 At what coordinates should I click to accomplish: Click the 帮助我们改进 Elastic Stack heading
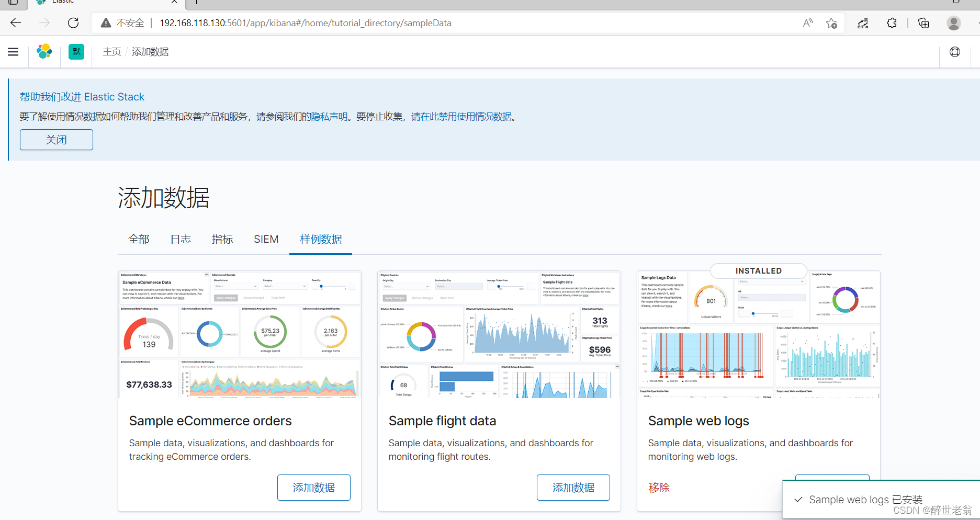tap(82, 97)
